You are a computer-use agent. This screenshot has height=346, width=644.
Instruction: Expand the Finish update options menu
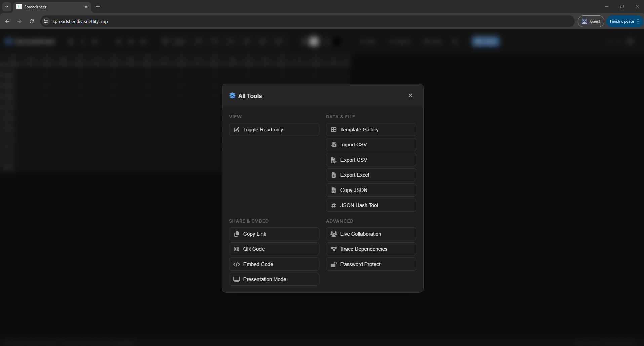[x=638, y=21]
